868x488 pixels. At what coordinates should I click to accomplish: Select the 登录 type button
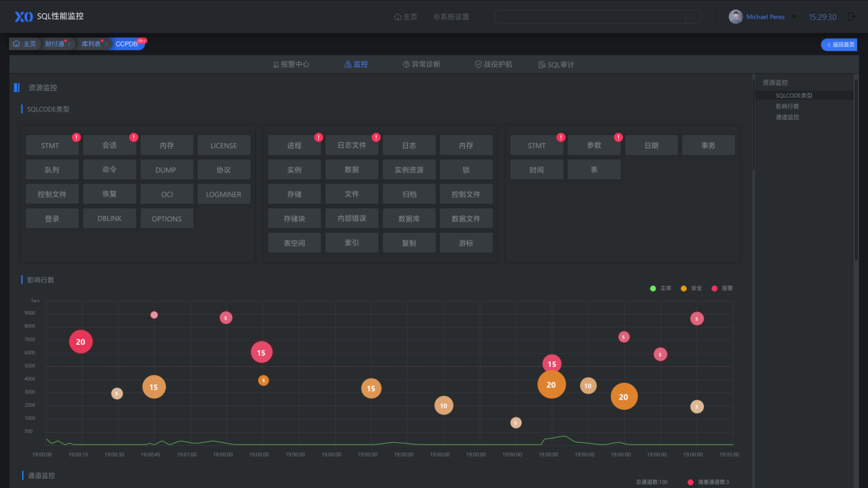[x=52, y=218]
